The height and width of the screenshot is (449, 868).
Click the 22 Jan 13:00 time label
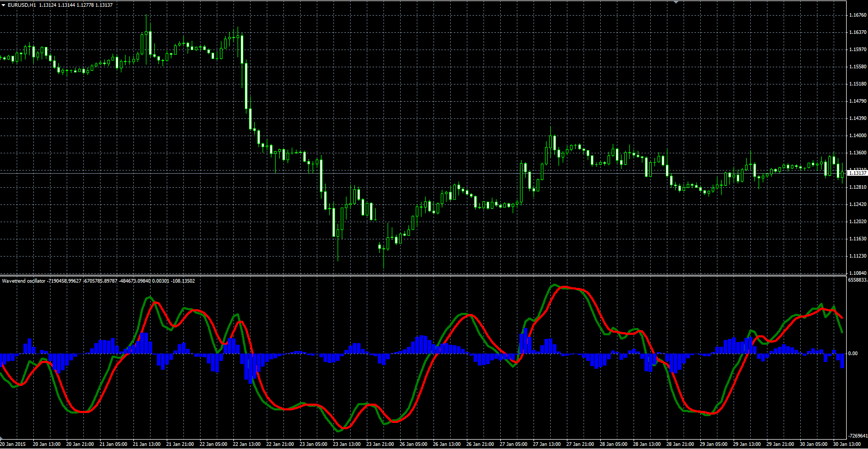tap(246, 444)
